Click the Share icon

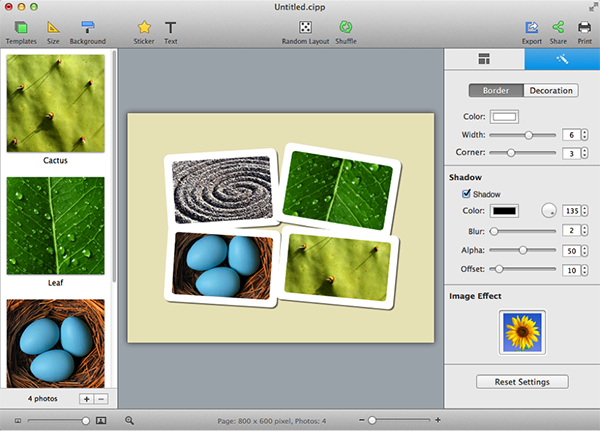pos(558,28)
